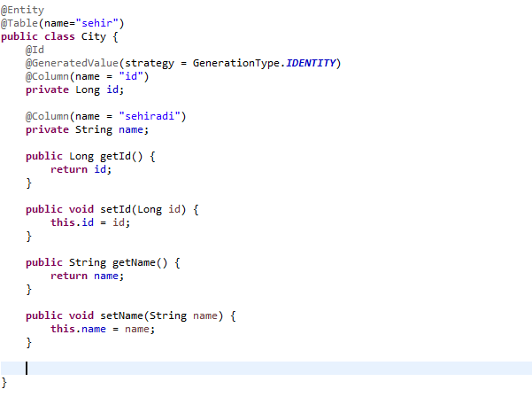Click the return id statement
532x397 pixels.
pyautogui.click(x=81, y=169)
